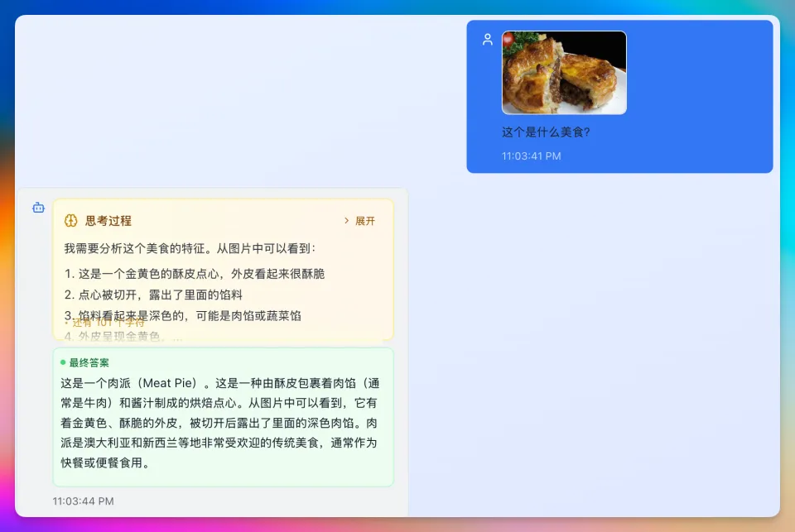The image size is (795, 532).
Task: Click the green dot before 最终答案
Action: (63, 362)
